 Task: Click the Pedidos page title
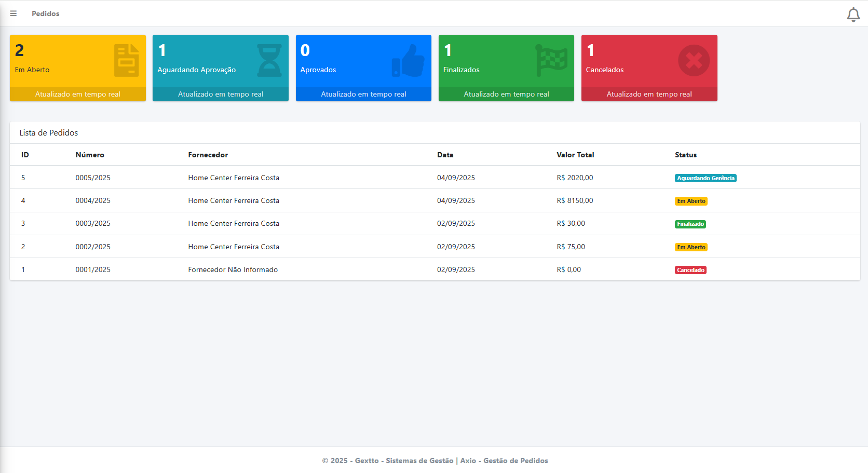click(45, 13)
